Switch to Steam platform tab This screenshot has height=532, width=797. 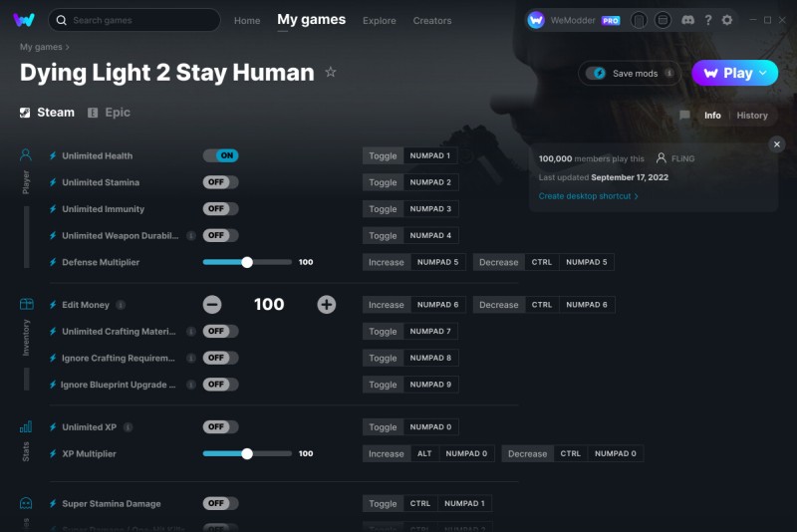47,113
